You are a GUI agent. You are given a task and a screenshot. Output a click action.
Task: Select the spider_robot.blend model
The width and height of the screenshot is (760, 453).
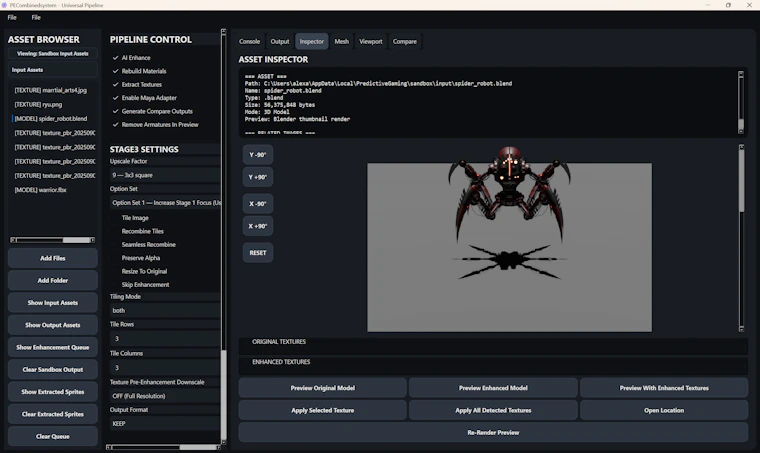[x=52, y=119]
